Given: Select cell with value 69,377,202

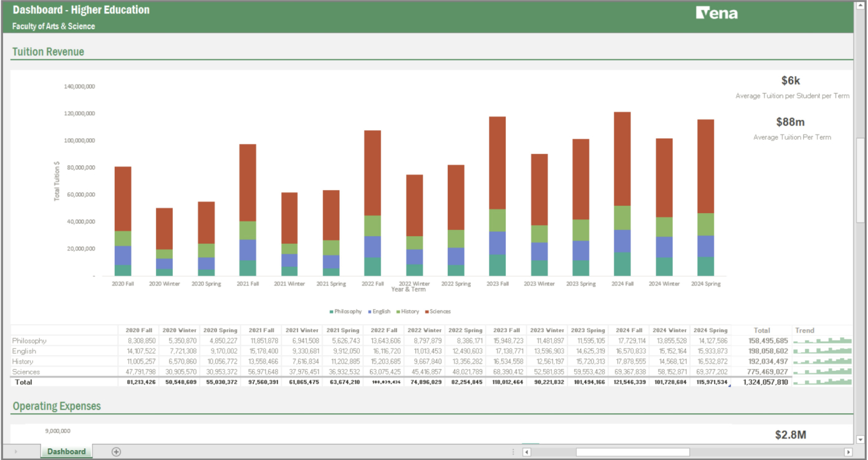Looking at the screenshot, I should [710, 372].
